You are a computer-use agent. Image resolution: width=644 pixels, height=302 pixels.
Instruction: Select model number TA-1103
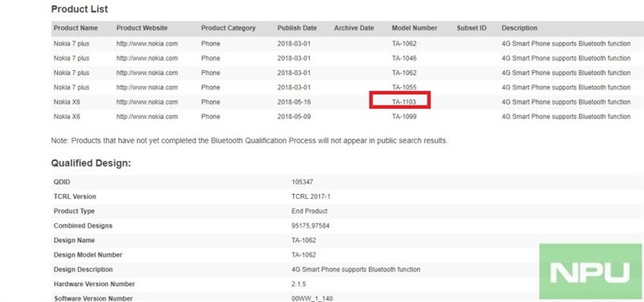404,102
